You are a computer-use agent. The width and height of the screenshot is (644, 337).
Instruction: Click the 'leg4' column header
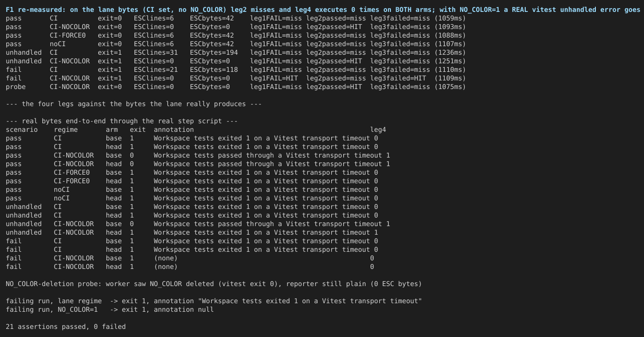point(378,129)
